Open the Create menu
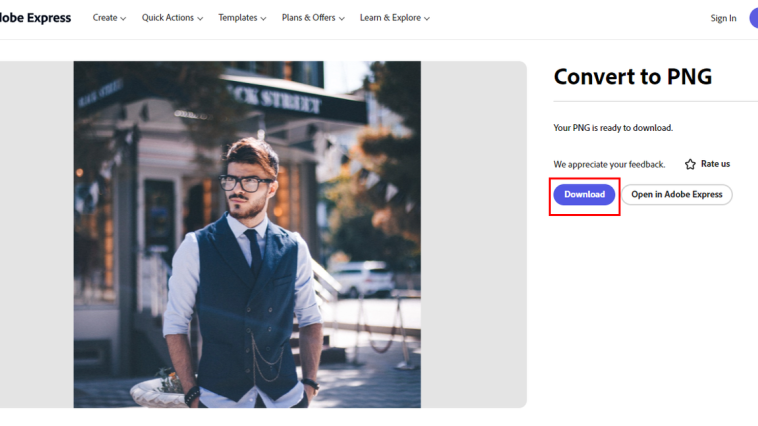 (105, 18)
